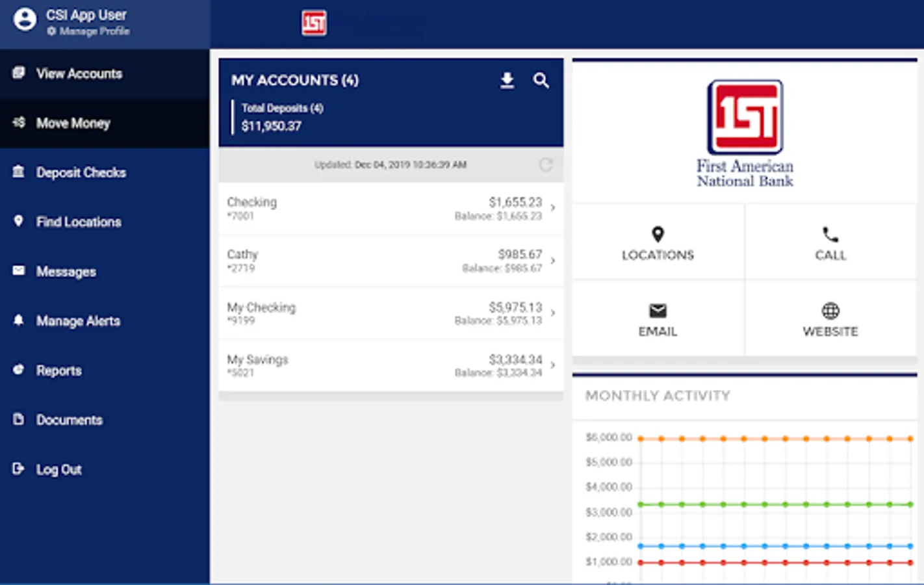Click the Email envelope icon
924x585 pixels.
click(x=658, y=311)
